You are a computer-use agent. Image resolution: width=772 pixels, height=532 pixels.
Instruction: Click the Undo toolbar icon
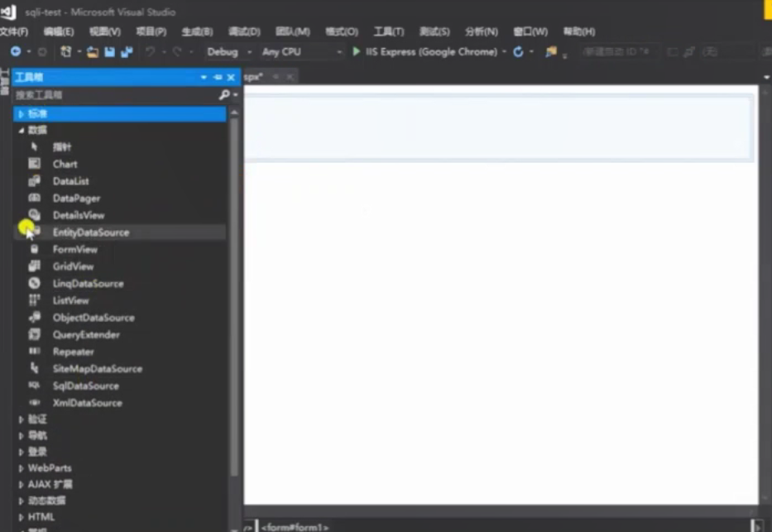click(150, 51)
